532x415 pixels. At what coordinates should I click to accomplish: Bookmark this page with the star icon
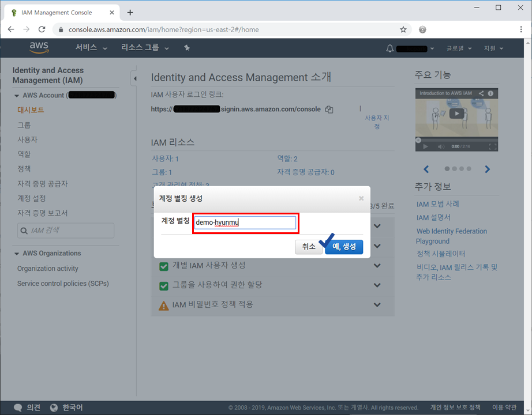click(403, 29)
